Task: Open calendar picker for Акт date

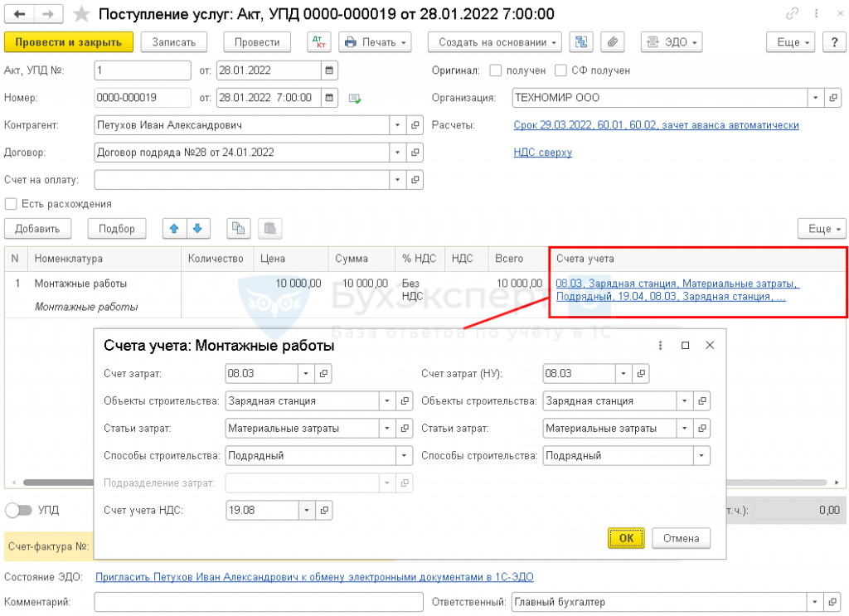Action: 329,70
